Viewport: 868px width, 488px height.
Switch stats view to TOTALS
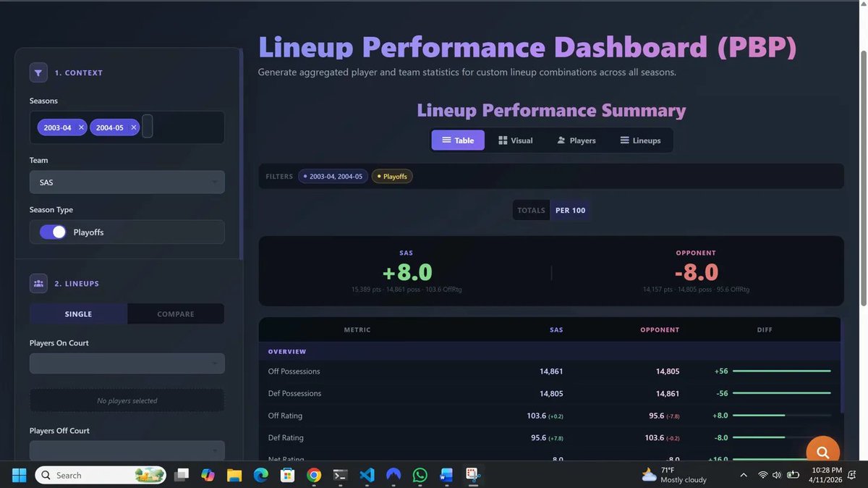[x=531, y=211]
